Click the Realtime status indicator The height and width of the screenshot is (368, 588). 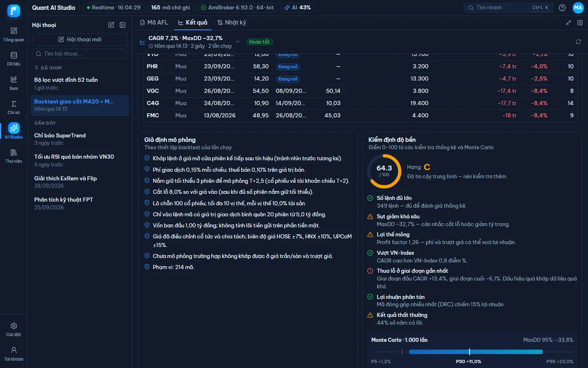click(114, 8)
